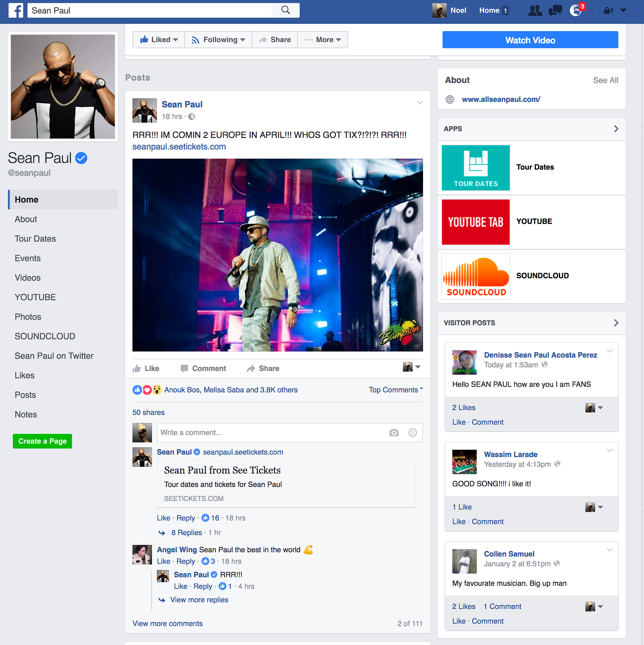Expand the More options dropdown
This screenshot has height=645, width=644.
323,40
